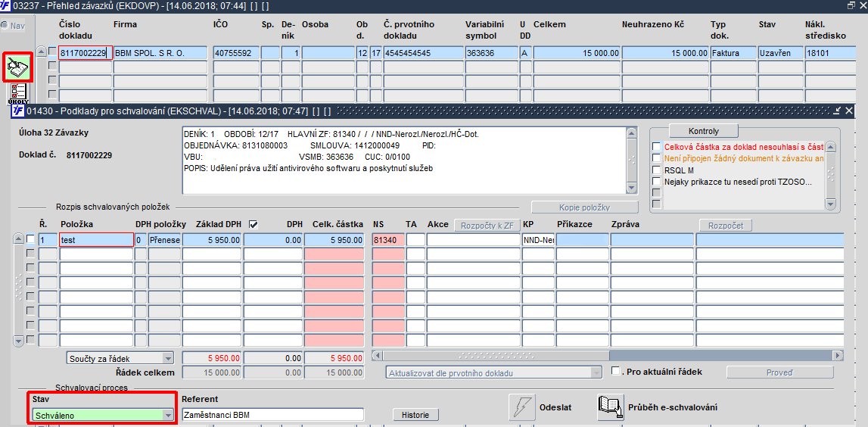Viewport: 868px width, 427px height.
Task: Close the Podklady pro schvalování window
Action: [x=850, y=111]
